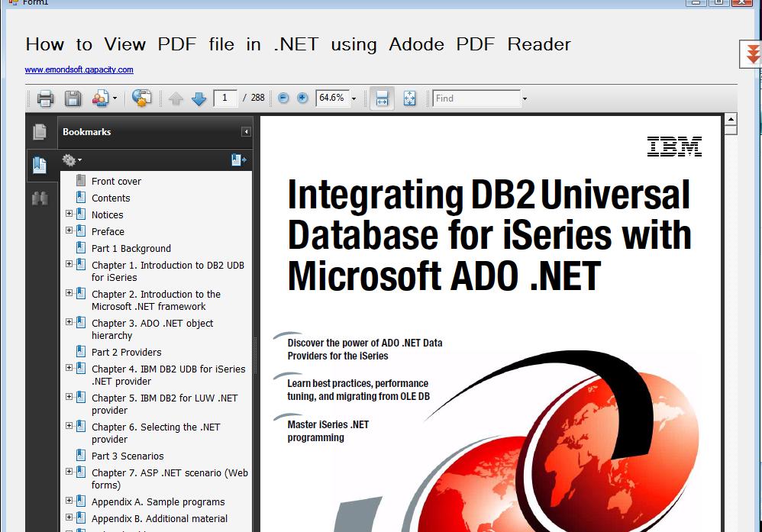Expand Chapter 7 bookmark node
Screen dimensions: 762x532
(x=69, y=471)
